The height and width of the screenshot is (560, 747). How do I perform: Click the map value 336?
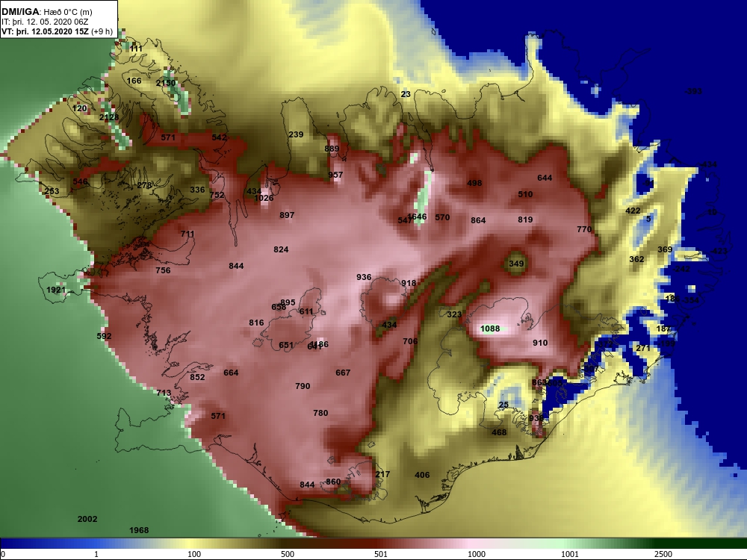pos(197,190)
